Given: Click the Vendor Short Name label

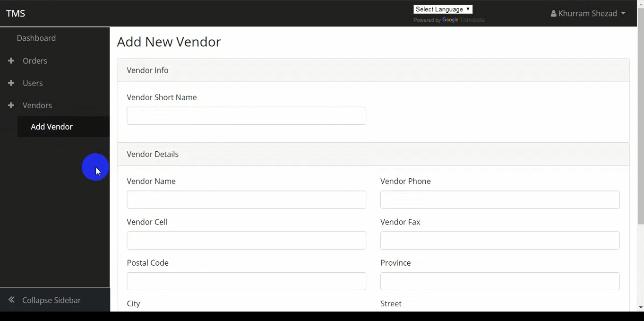Looking at the screenshot, I should click(162, 97).
